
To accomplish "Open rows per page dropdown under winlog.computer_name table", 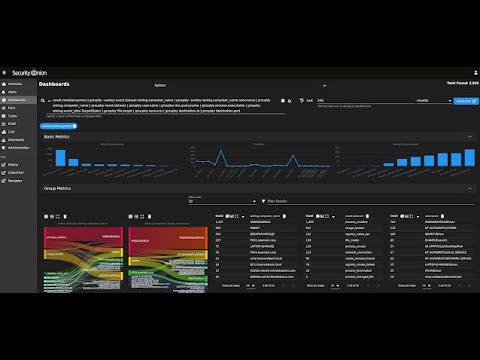I will pyautogui.click(x=250, y=286).
